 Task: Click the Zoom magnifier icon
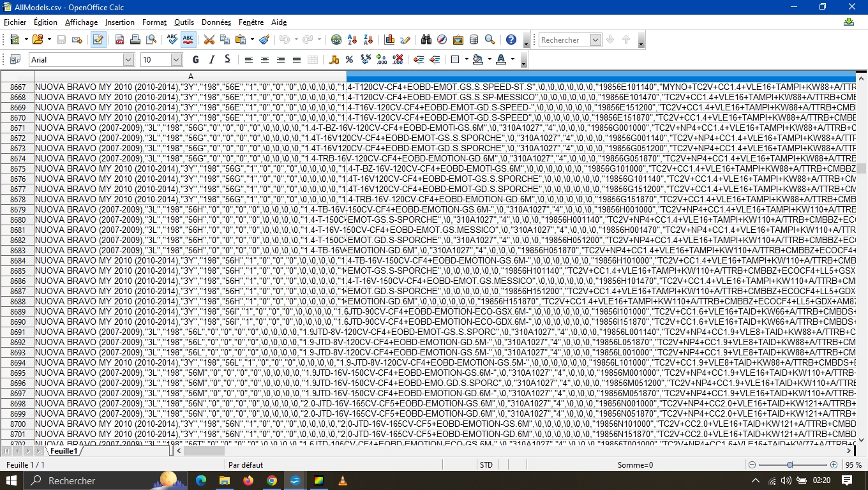click(x=490, y=40)
